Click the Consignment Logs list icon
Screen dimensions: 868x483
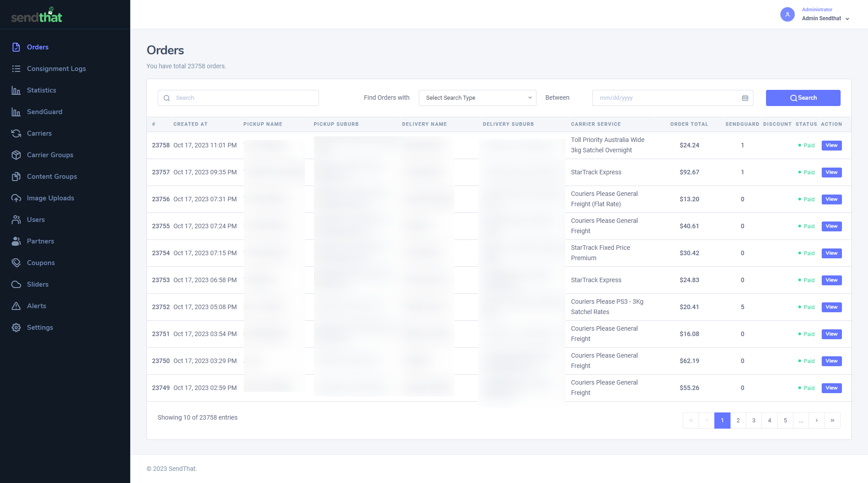point(16,69)
